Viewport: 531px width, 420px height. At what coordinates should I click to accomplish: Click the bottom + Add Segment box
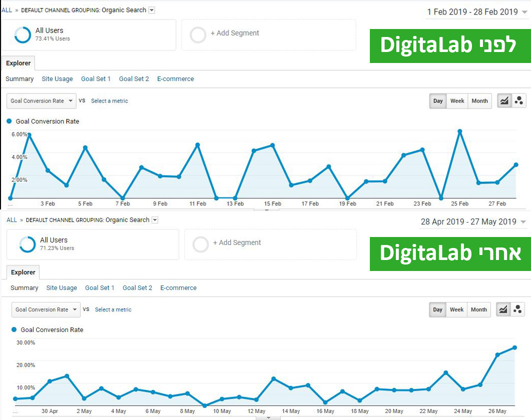pyautogui.click(x=270, y=244)
